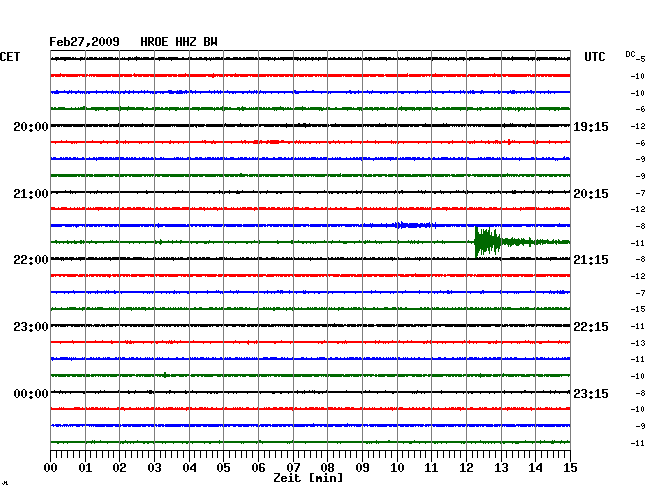Click the small blue signal burst near minute 10
Viewport: 650px width, 494px height.
coord(415,225)
